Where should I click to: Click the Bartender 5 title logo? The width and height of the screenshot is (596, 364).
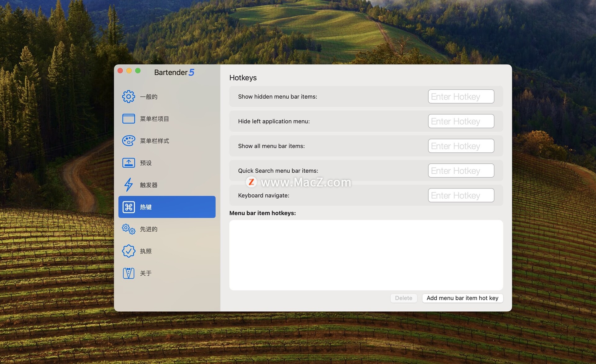[x=174, y=72]
